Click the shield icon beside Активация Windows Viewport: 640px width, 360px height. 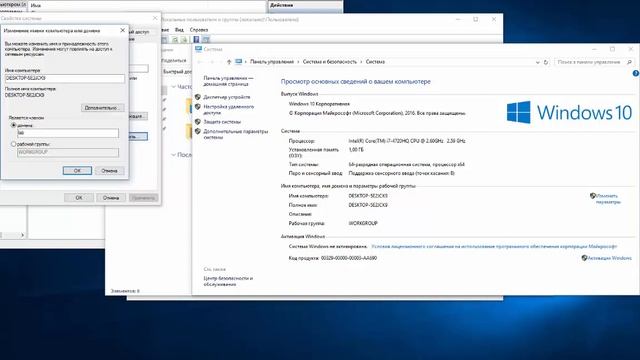tap(584, 258)
